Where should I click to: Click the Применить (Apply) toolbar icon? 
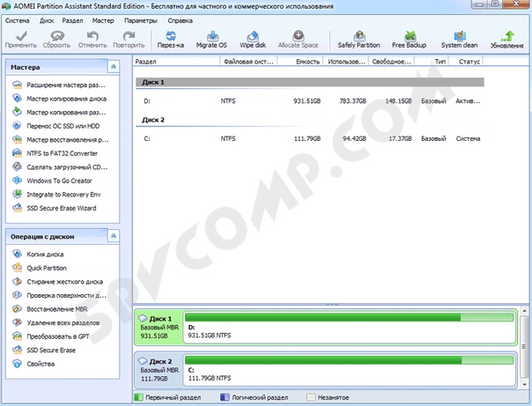(21, 40)
